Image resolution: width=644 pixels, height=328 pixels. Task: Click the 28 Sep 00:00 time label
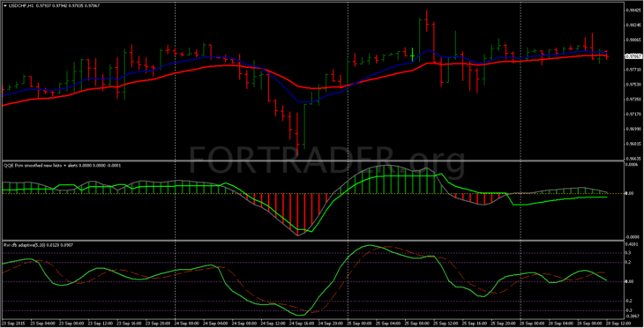[533, 324]
